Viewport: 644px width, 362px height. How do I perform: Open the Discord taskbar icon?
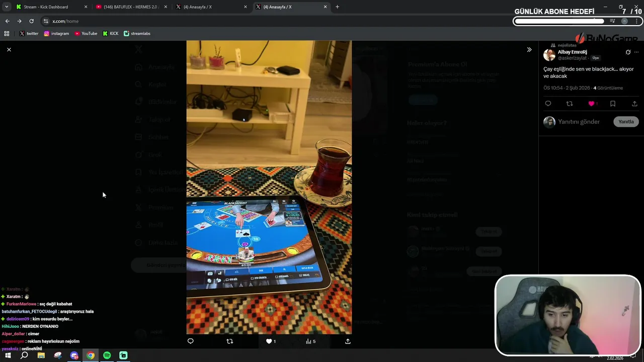74,355
